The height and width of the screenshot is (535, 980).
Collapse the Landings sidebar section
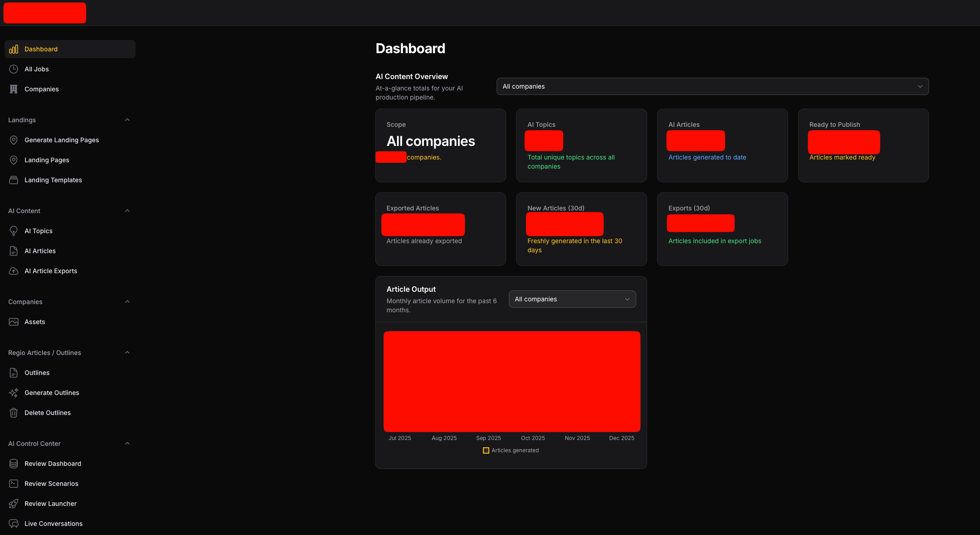coord(127,120)
